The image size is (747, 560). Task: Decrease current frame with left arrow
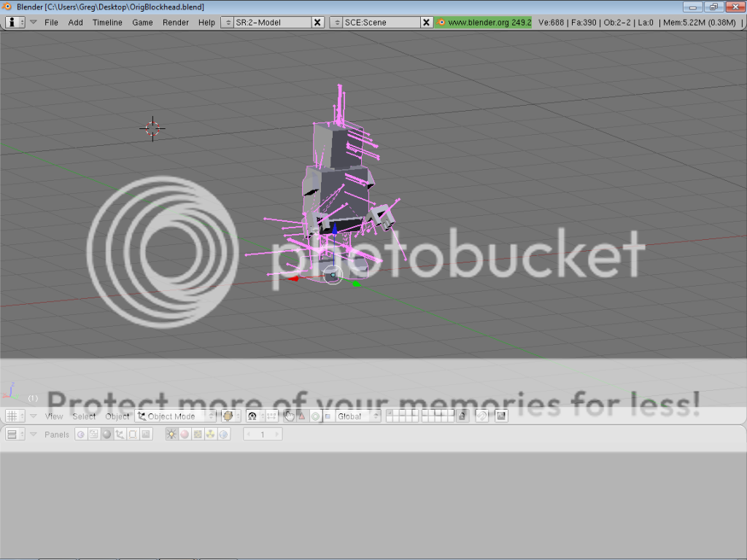[x=248, y=435]
